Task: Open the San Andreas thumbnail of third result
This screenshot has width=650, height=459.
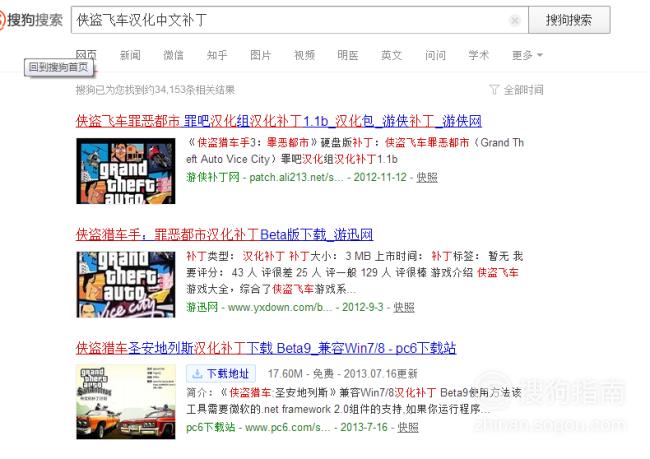Action: click(x=126, y=402)
